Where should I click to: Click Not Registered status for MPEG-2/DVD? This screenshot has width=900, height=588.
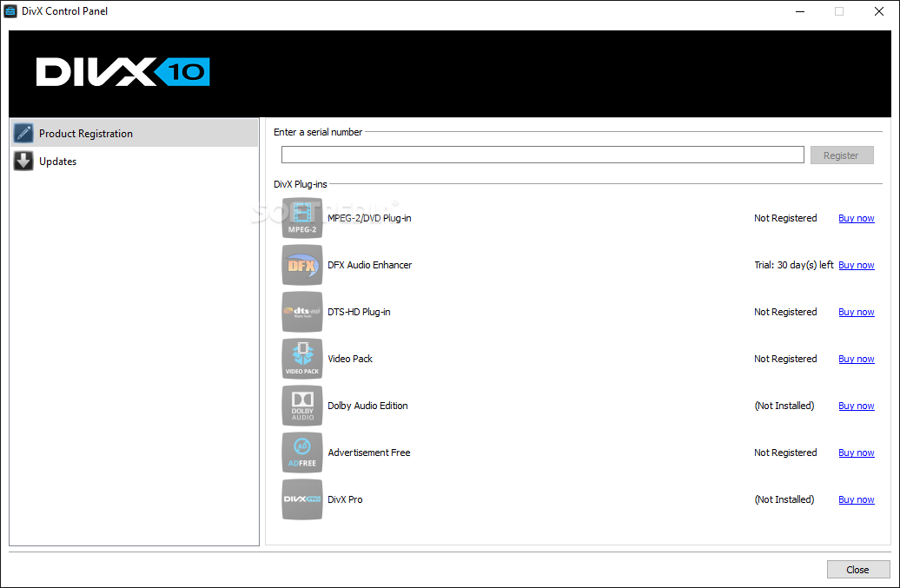tap(785, 218)
